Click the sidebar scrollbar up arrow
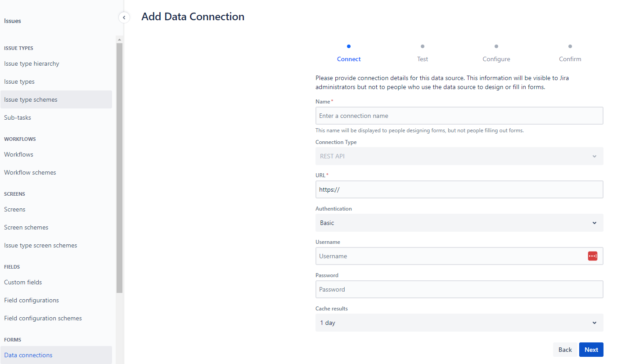The width and height of the screenshot is (617, 364). 119,39
